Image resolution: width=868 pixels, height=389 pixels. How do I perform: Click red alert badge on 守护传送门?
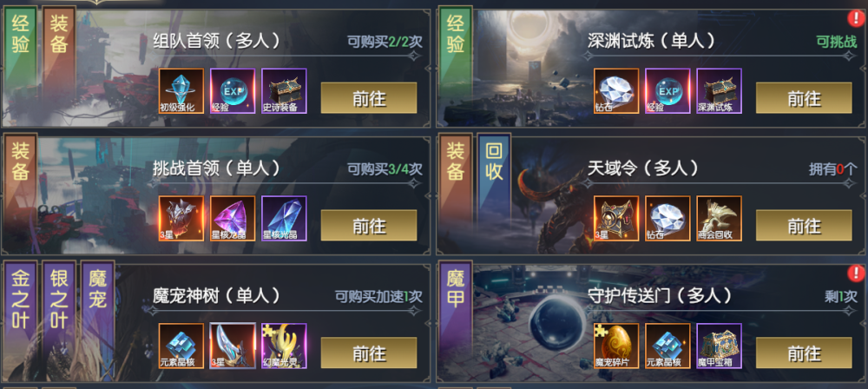[x=857, y=273]
